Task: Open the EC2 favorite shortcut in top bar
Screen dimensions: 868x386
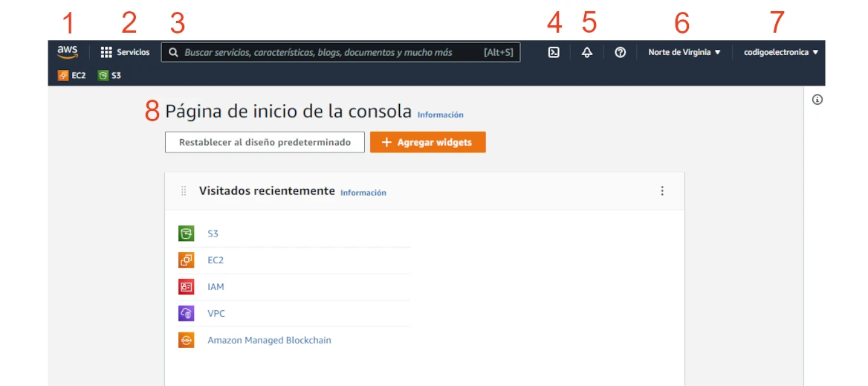Action: click(x=72, y=75)
